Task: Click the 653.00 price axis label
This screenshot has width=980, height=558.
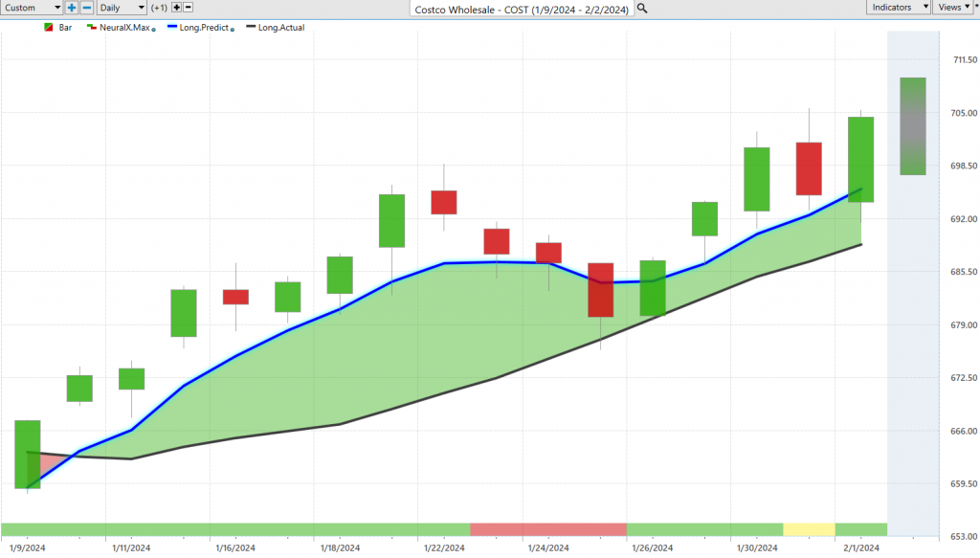Action: click(x=965, y=537)
